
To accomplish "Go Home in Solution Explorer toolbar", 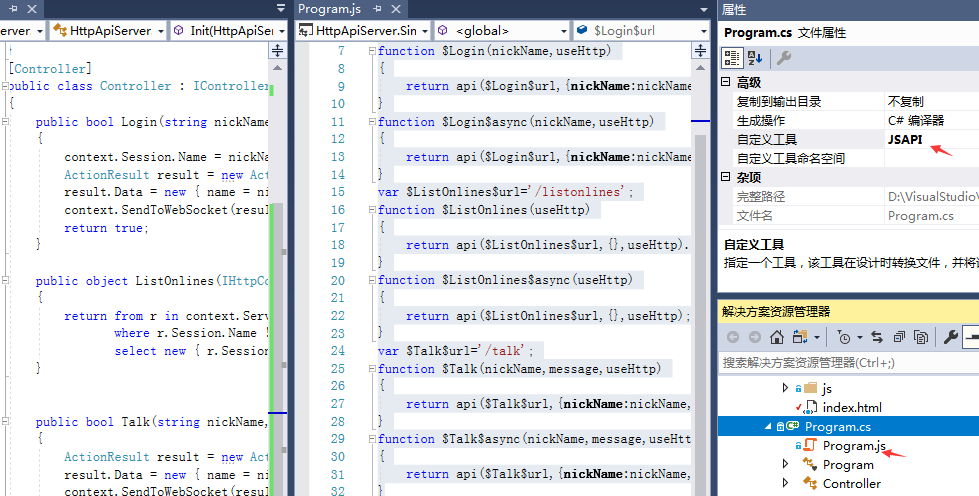I will pos(776,337).
